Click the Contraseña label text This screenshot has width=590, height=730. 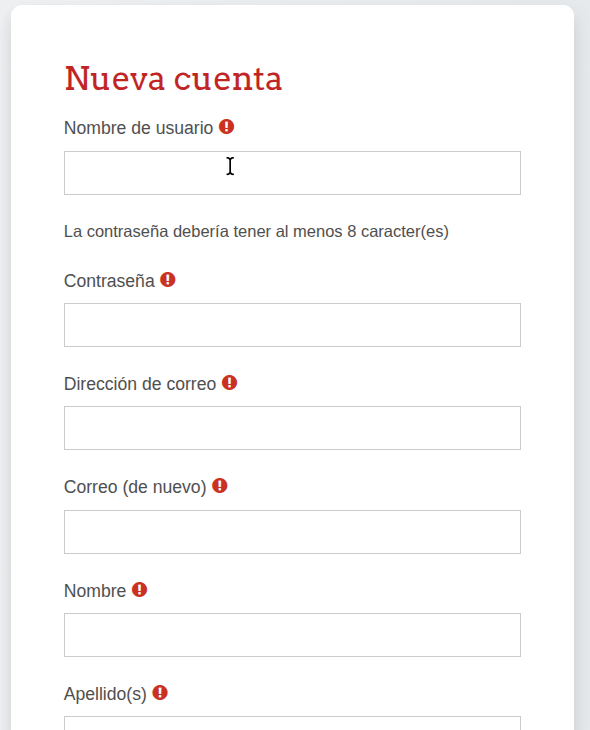[109, 281]
